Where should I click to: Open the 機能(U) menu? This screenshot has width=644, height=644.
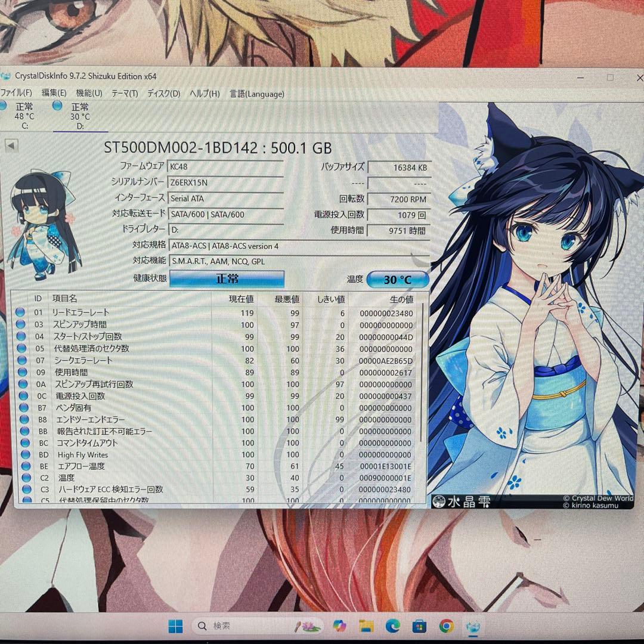[89, 94]
